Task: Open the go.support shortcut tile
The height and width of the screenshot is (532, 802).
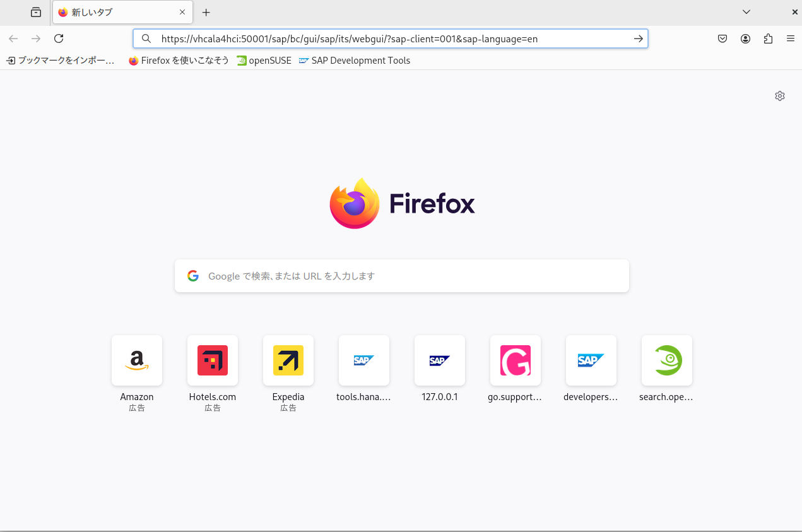Action: tap(516, 360)
